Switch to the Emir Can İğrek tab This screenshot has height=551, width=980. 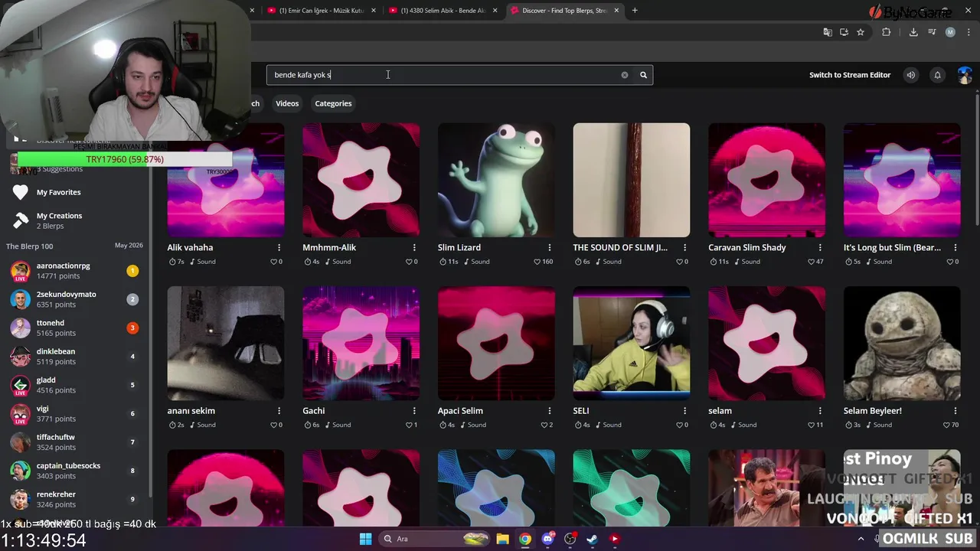[x=321, y=11]
